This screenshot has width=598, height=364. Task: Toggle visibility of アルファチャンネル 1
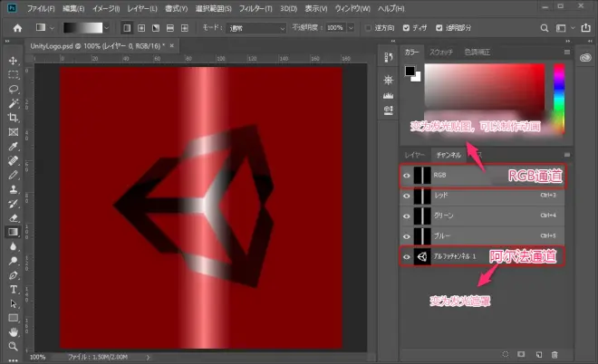tap(407, 256)
